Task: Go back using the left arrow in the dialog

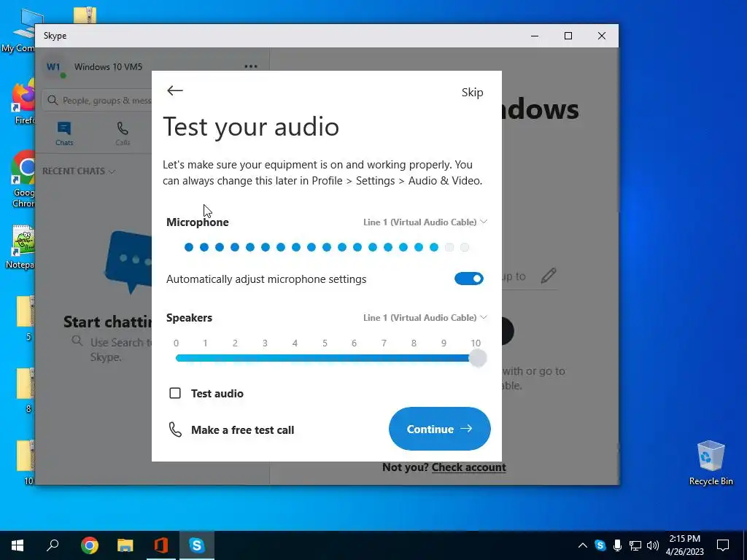Action: [x=175, y=90]
